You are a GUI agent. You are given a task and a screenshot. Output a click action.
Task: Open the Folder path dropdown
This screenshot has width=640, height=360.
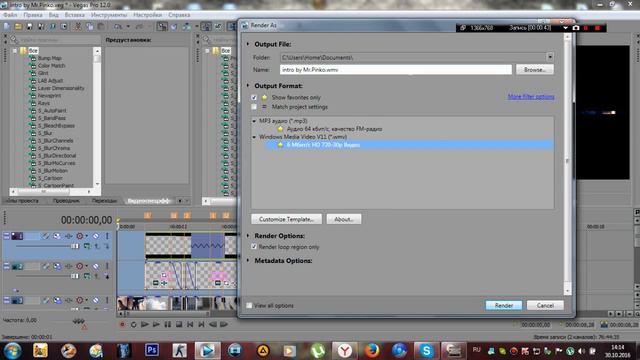tap(550, 57)
